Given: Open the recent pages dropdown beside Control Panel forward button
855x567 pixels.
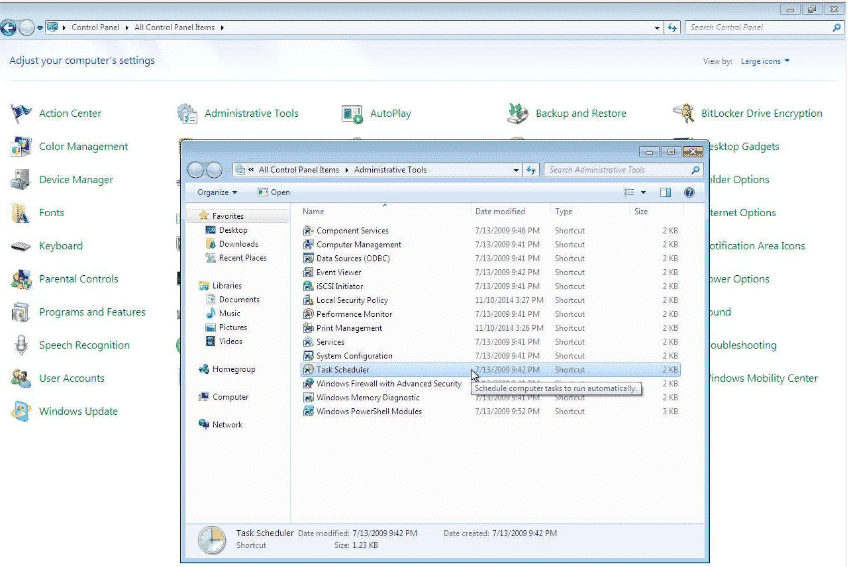Looking at the screenshot, I should pos(40,27).
